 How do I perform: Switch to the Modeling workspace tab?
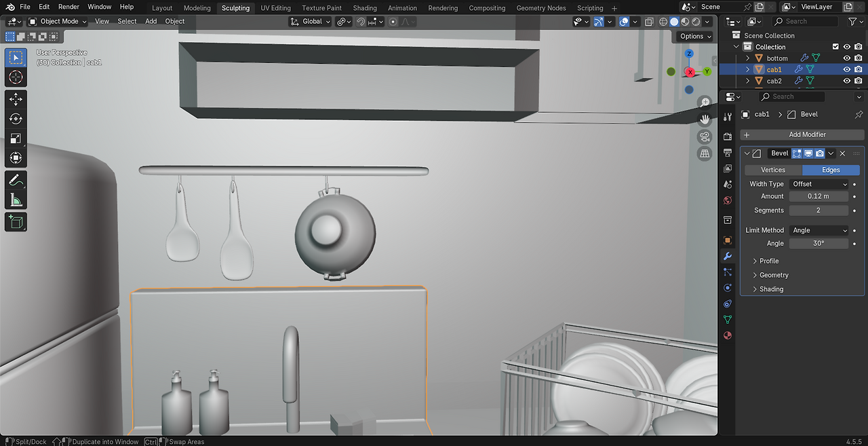197,8
